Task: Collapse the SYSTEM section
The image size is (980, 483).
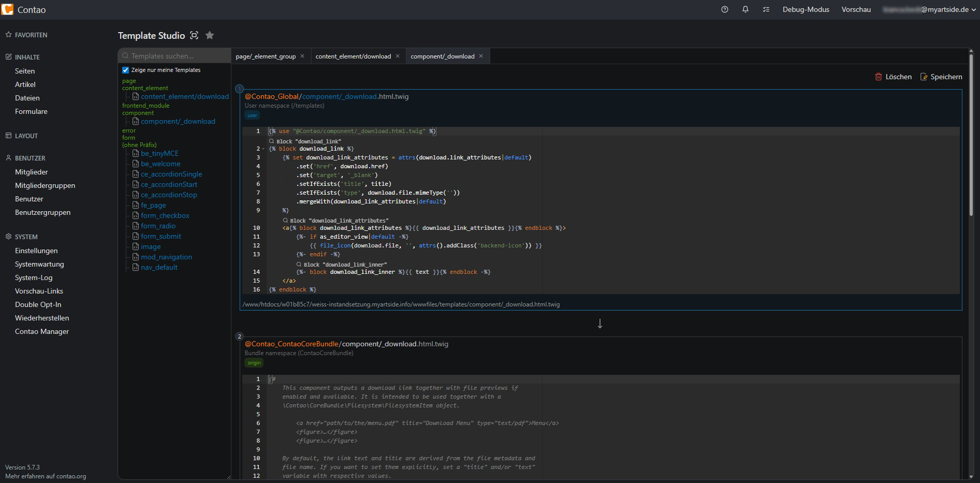Action: (x=22, y=237)
